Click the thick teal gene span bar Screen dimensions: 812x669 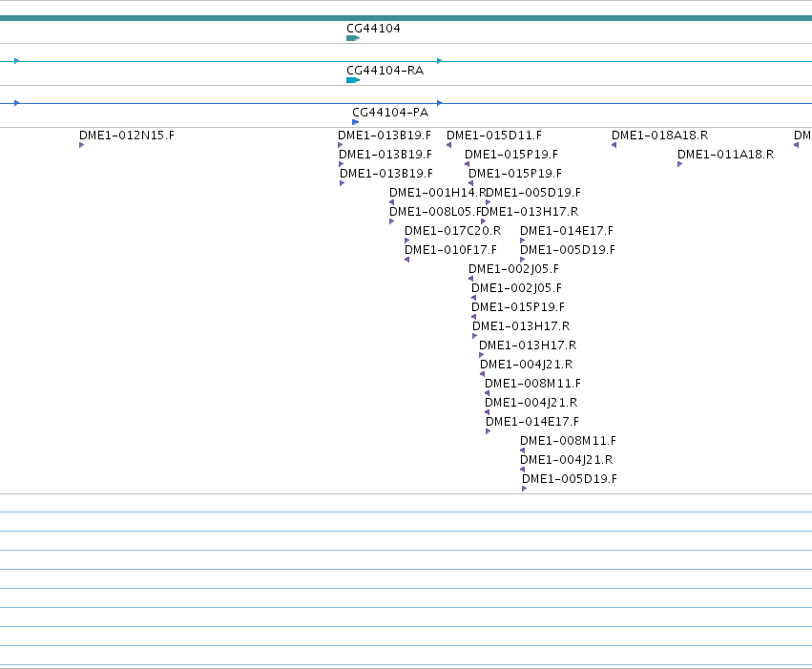coord(406,18)
